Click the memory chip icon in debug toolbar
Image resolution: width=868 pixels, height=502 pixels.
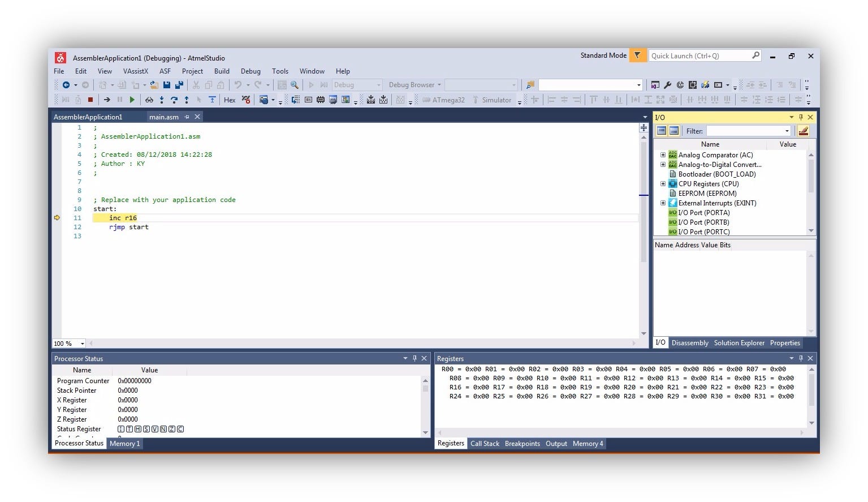[x=321, y=100]
